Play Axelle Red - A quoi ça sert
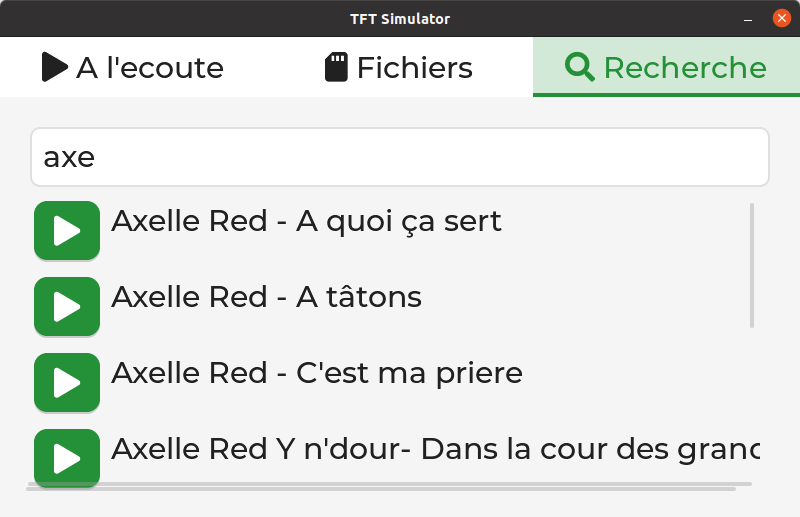Screen dimensions: 800x517 (x=67, y=231)
